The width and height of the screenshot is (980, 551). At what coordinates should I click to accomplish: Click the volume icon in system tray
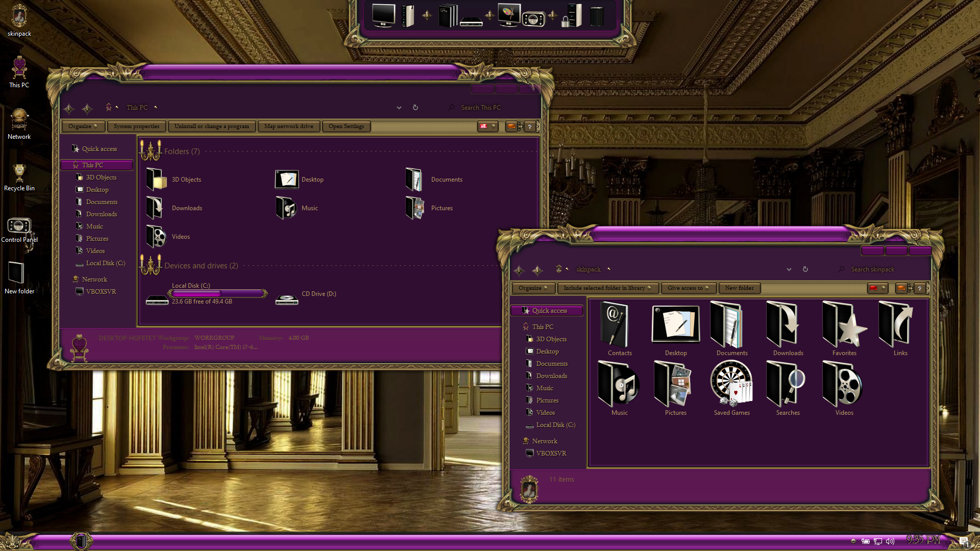click(x=890, y=541)
